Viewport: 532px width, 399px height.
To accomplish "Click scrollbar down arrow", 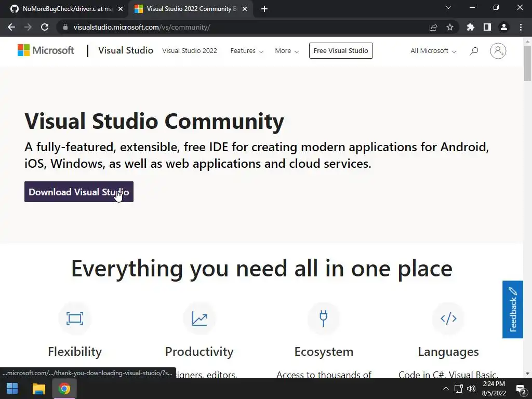I will 527,374.
